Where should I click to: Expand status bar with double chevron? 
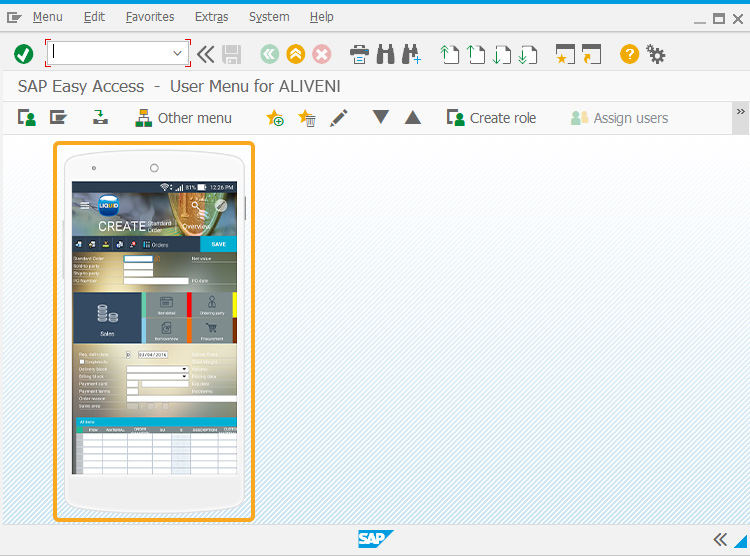720,540
